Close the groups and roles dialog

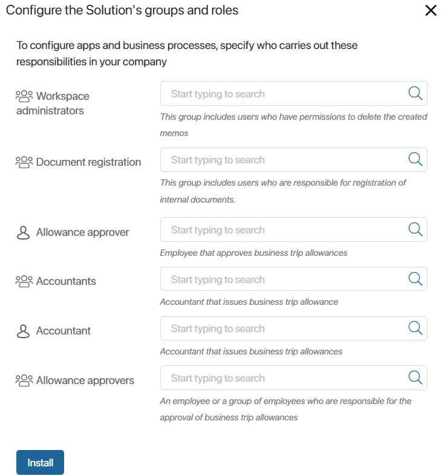click(x=430, y=10)
